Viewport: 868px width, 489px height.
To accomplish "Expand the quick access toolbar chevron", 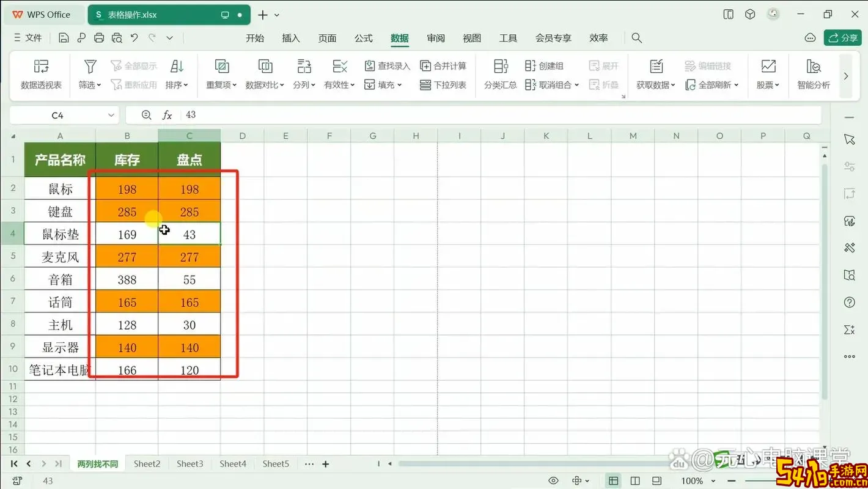I will tap(170, 38).
